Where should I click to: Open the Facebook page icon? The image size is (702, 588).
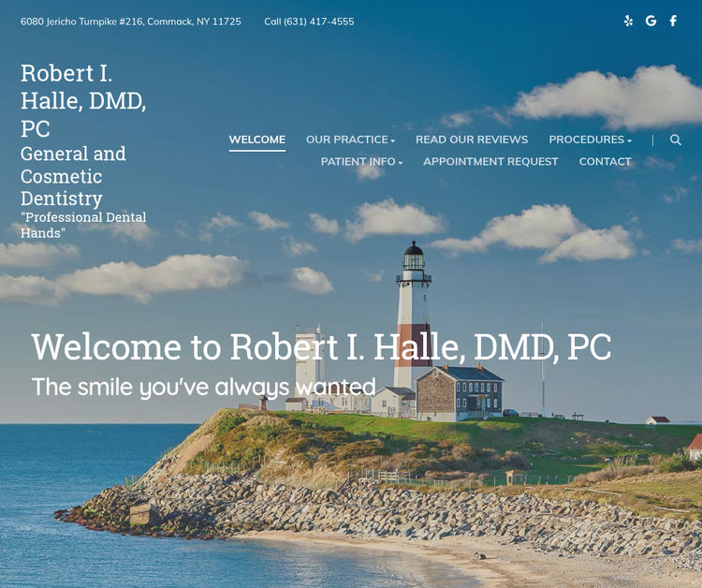click(673, 21)
